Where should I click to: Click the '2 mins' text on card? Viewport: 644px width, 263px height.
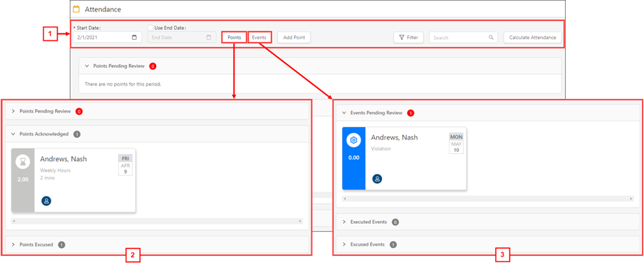pos(47,178)
